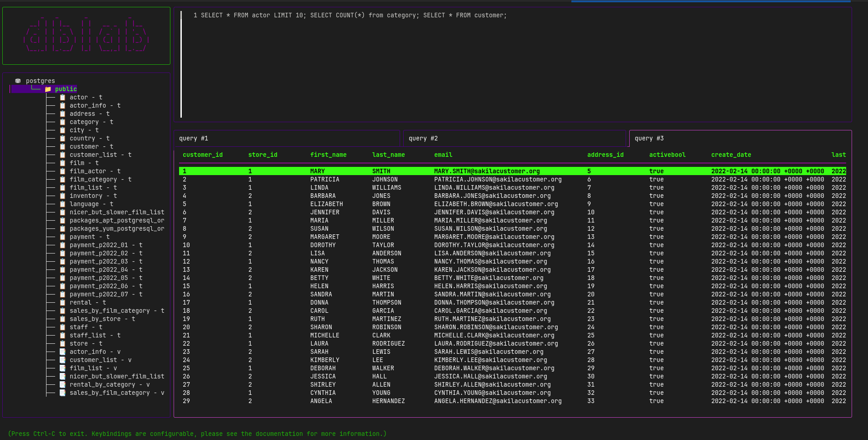The image size is (868, 440).
Task: Click the film_actor table icon
Action: pos(62,171)
